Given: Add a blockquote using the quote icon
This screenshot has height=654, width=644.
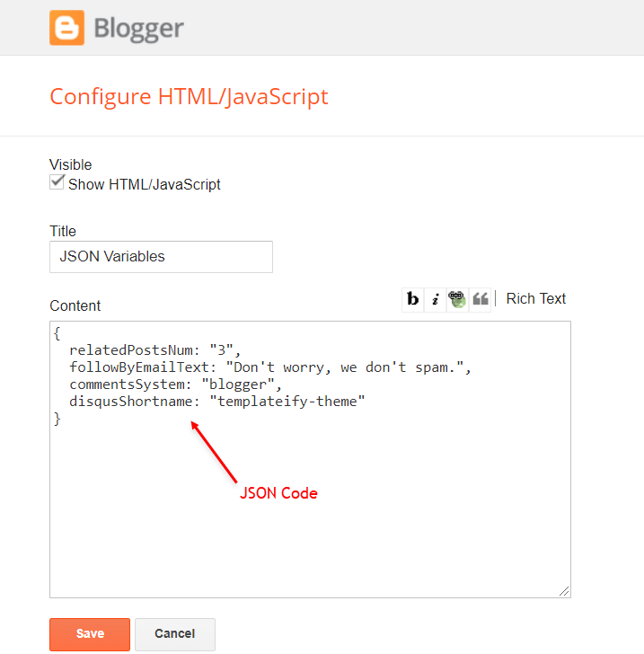Looking at the screenshot, I should [x=480, y=299].
